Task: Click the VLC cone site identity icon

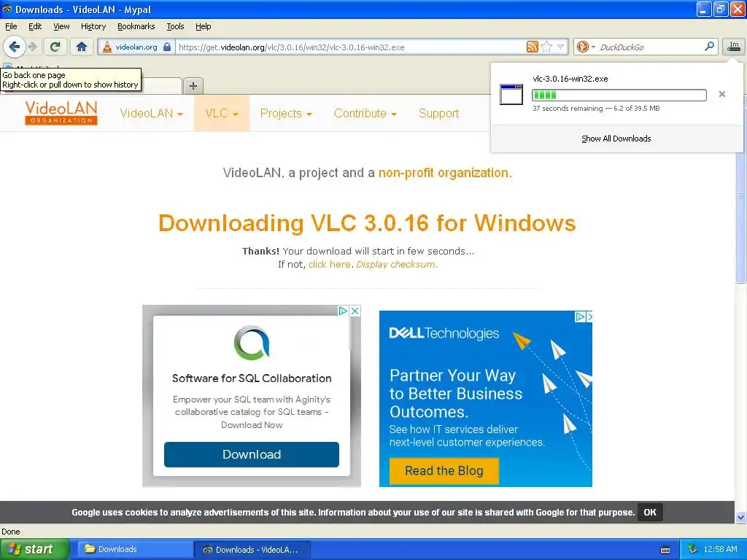Action: click(x=107, y=47)
